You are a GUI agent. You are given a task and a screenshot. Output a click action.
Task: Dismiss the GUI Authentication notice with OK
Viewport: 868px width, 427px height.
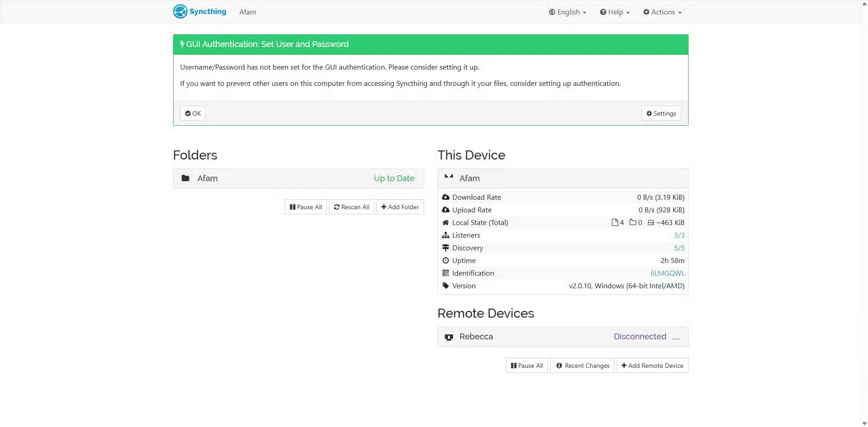(x=193, y=113)
